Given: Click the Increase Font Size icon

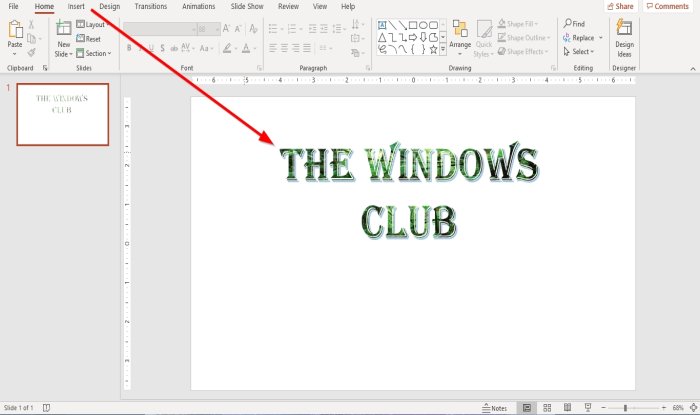Looking at the screenshot, I should tap(226, 29).
